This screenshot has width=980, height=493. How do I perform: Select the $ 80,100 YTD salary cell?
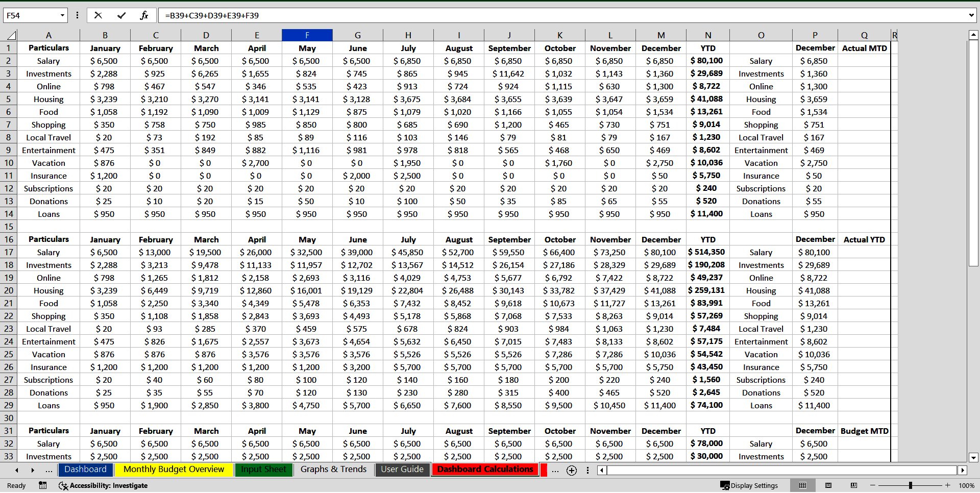(x=708, y=61)
